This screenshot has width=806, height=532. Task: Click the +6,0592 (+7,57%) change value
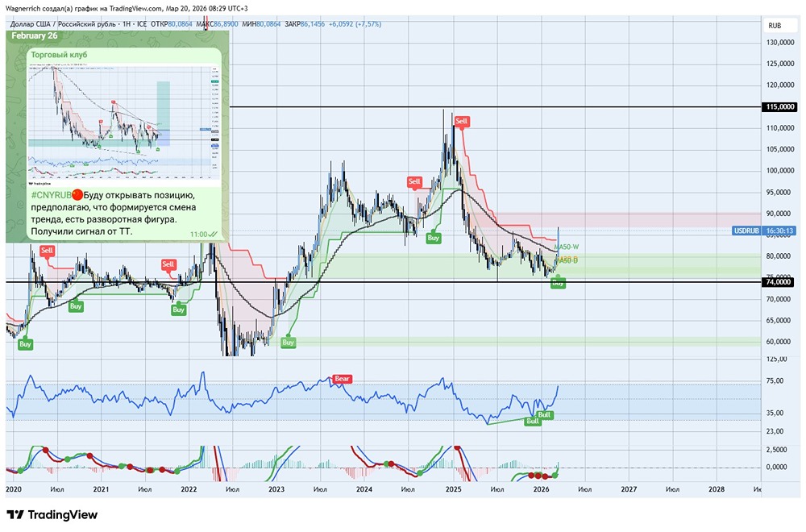coord(355,23)
